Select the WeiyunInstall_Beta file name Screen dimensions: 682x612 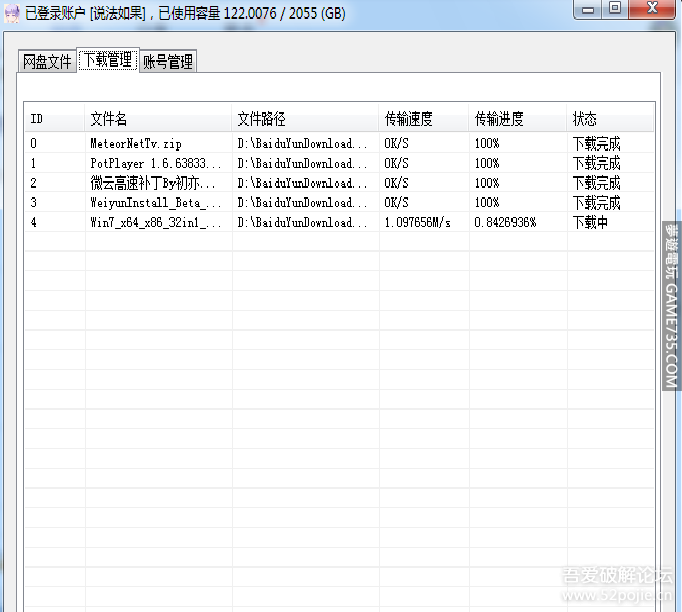tap(155, 203)
